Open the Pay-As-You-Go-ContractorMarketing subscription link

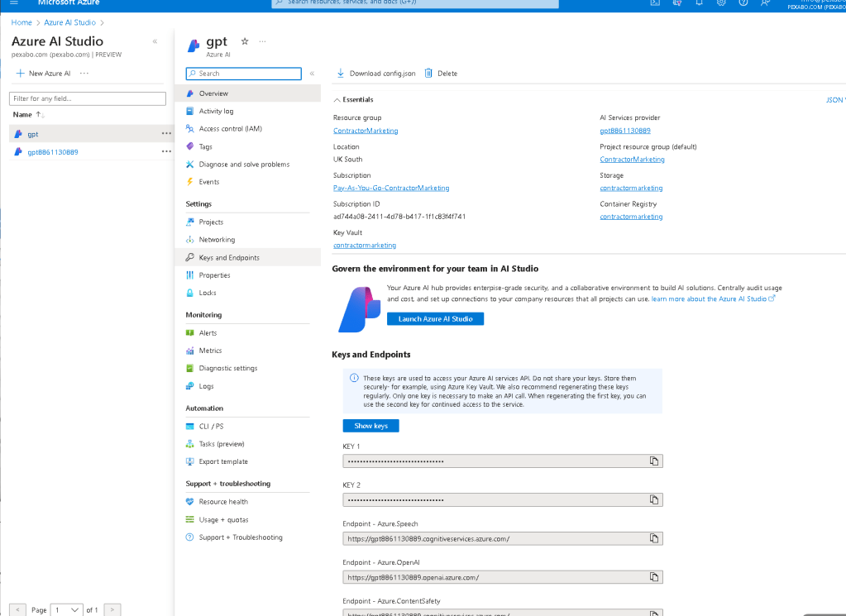[x=391, y=189]
